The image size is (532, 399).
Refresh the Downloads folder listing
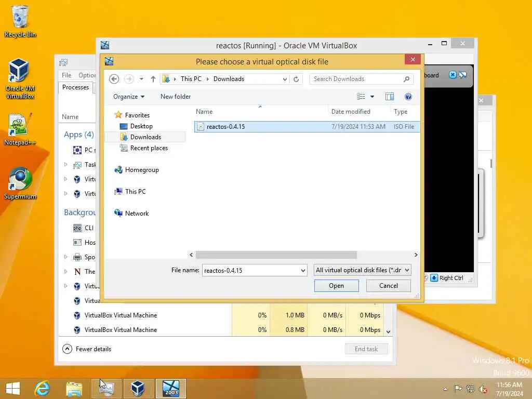click(x=296, y=79)
